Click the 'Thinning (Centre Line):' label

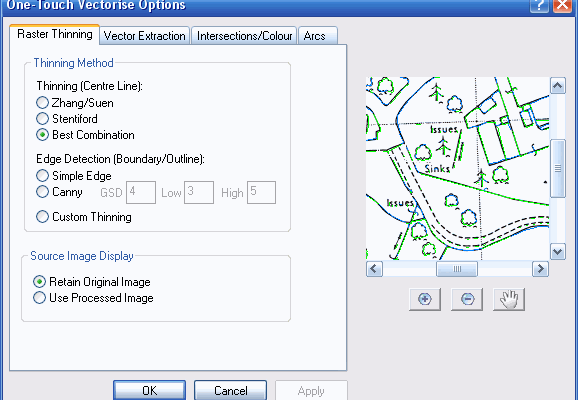click(89, 86)
